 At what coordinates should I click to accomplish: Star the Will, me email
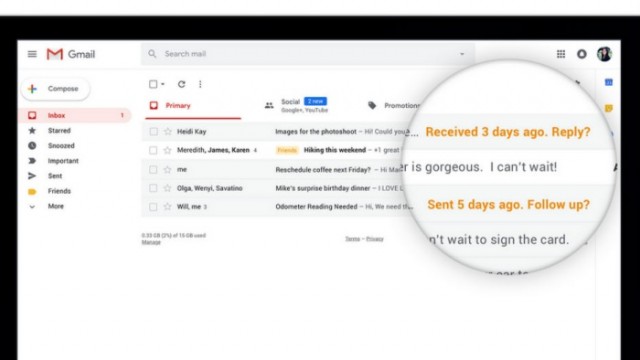point(167,207)
